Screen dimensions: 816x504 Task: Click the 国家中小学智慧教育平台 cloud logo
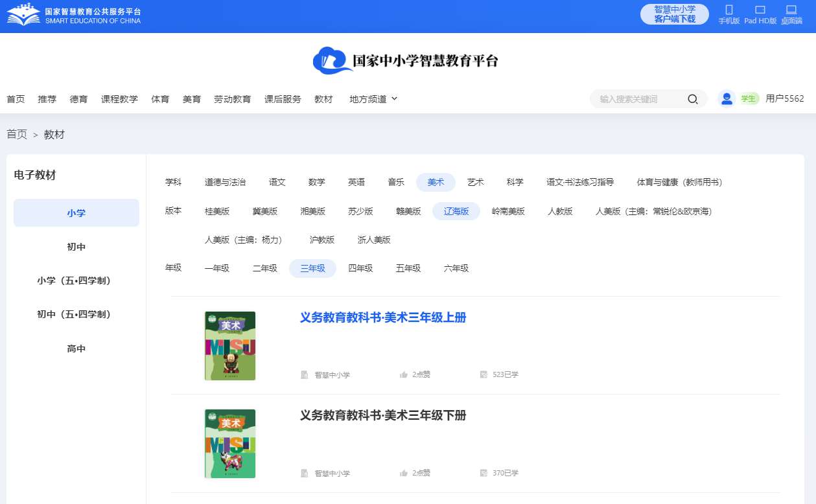(406, 60)
